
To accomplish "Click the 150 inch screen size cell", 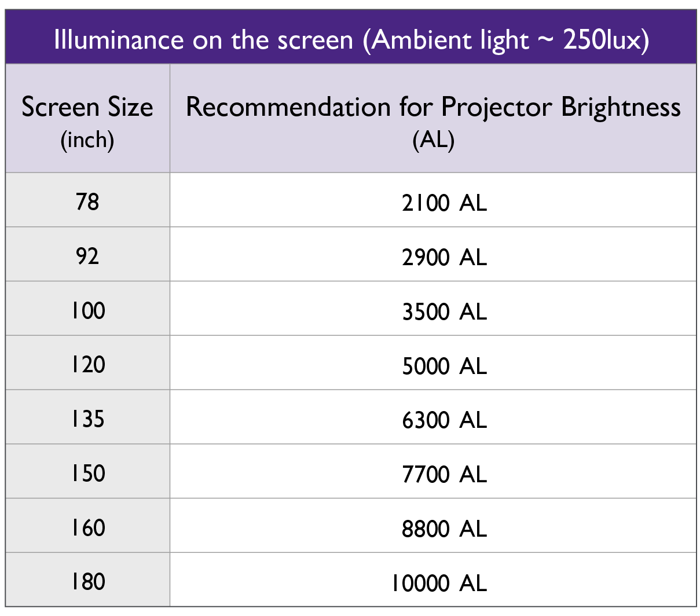I will coord(87,473).
